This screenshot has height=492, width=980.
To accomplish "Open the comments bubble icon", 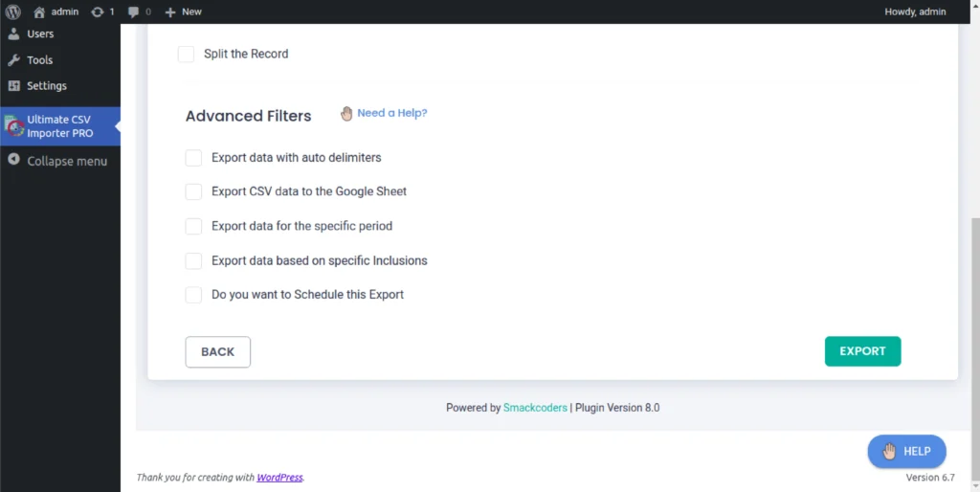I will click(x=133, y=11).
